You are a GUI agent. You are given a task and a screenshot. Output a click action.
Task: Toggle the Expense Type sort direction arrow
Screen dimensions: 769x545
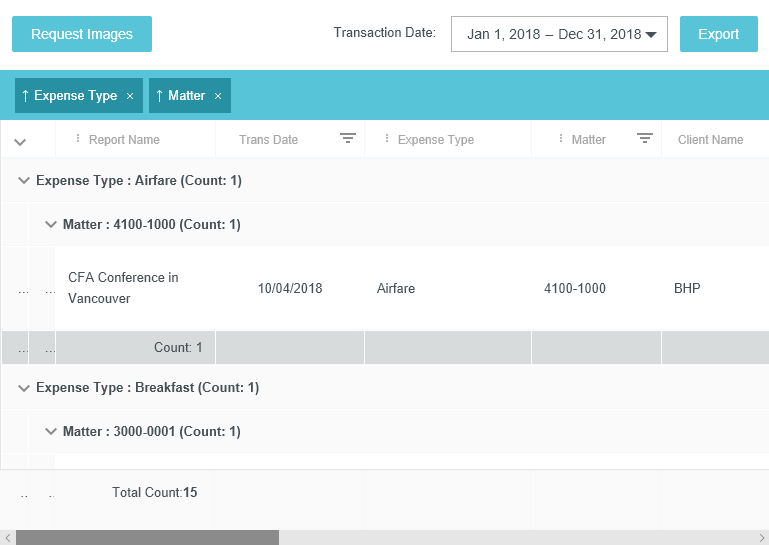[x=25, y=96]
